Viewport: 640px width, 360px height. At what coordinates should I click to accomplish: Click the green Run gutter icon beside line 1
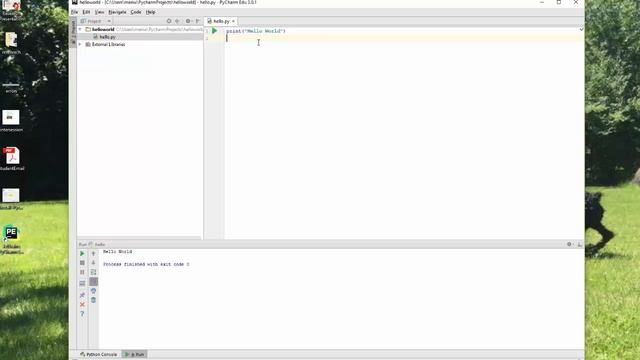click(x=214, y=31)
